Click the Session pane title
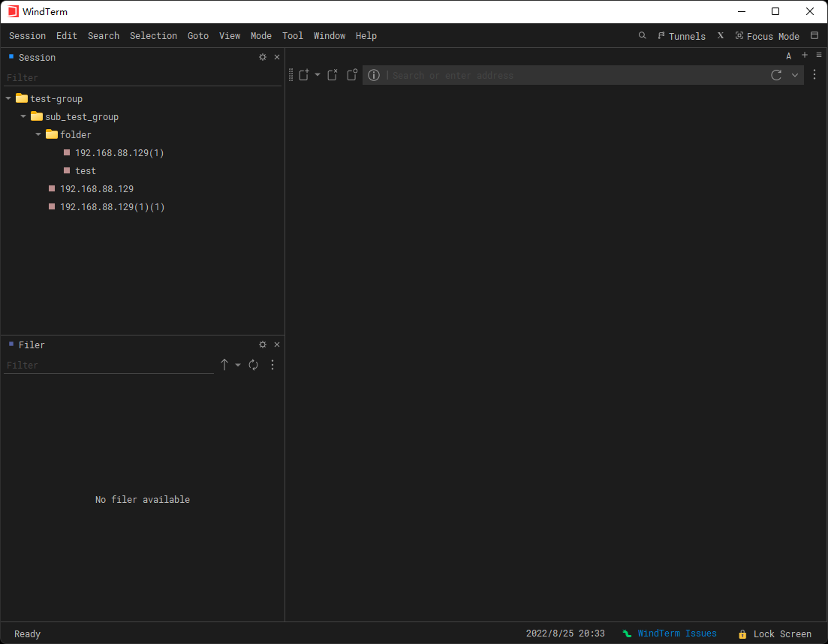Viewport: 828px width, 644px height. point(37,58)
